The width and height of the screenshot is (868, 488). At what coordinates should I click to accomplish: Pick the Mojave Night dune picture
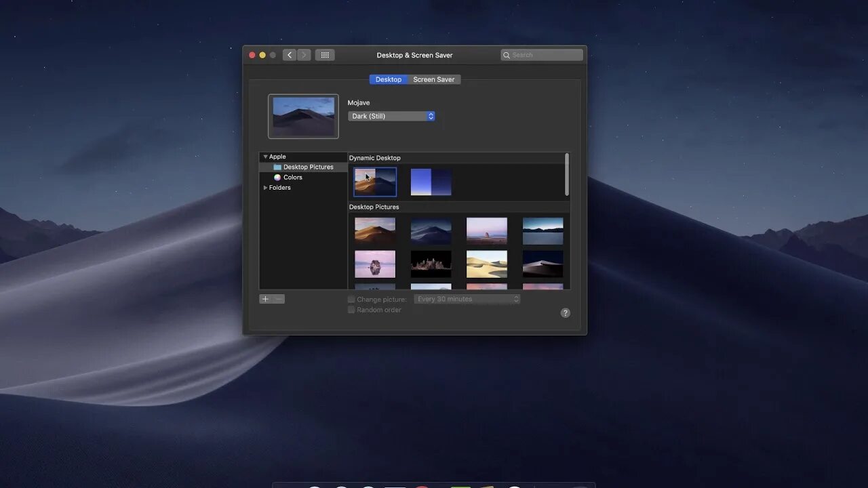[431, 231]
